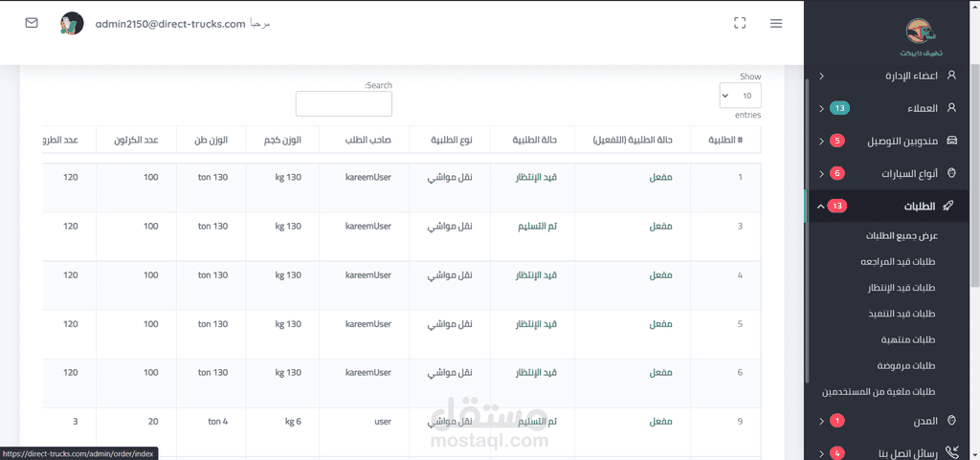980x460 pixels.
Task: Click the sidebar vertical scrollbar
Action: click(807, 230)
